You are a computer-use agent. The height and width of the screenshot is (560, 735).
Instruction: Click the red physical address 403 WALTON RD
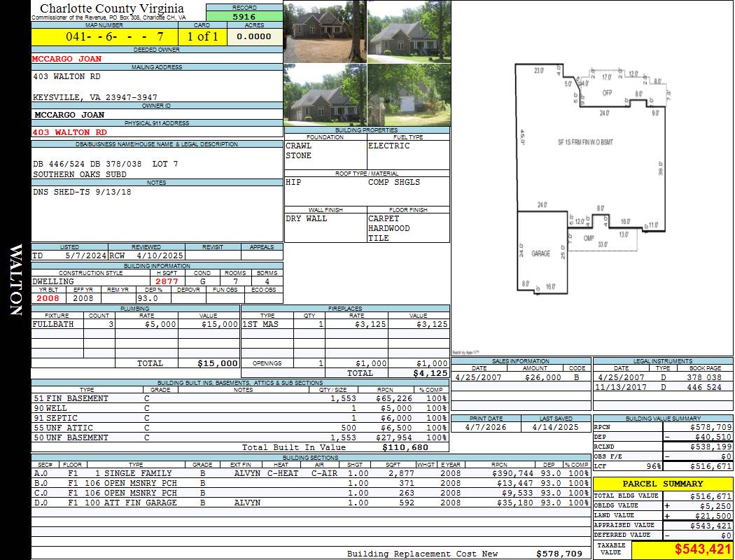pos(70,132)
